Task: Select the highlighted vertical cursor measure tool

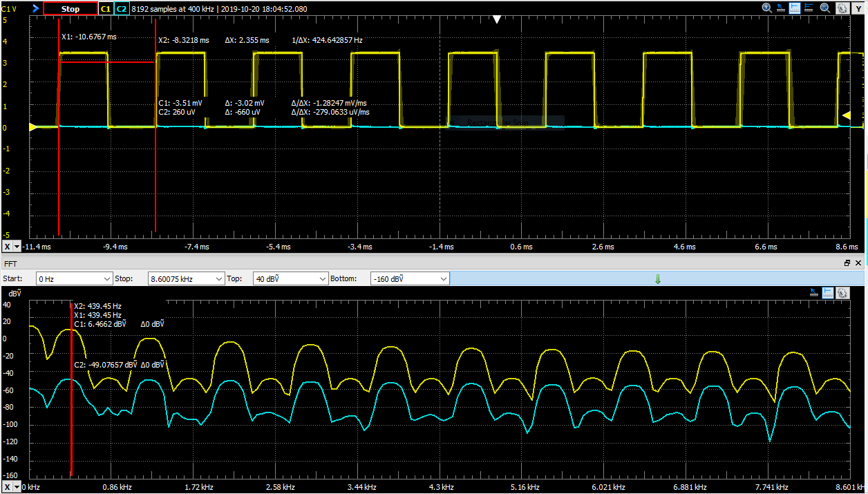Action: 795,8
